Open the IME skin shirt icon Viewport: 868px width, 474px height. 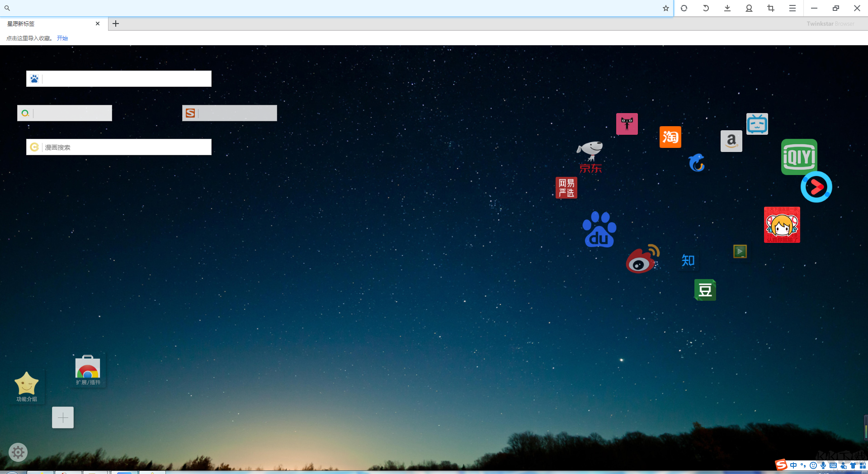click(853, 465)
